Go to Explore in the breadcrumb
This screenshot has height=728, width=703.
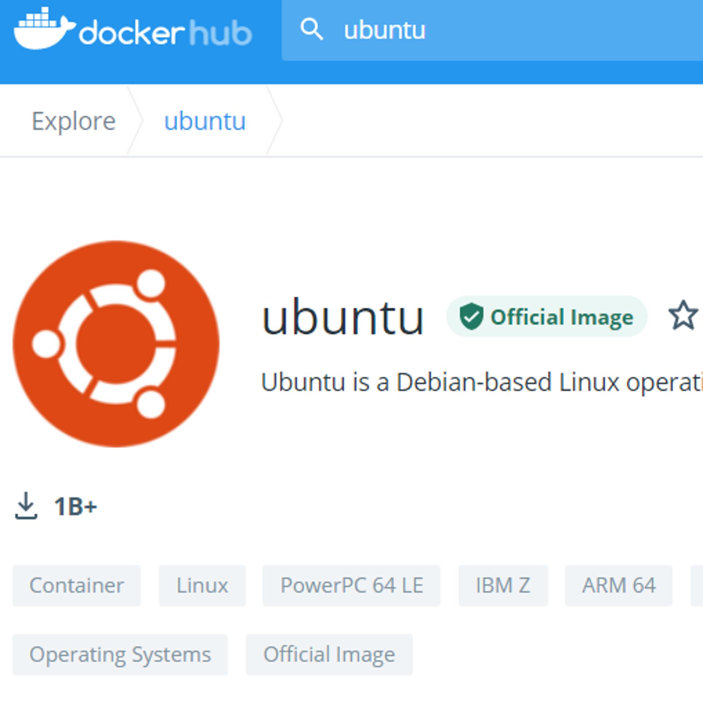[x=74, y=121]
